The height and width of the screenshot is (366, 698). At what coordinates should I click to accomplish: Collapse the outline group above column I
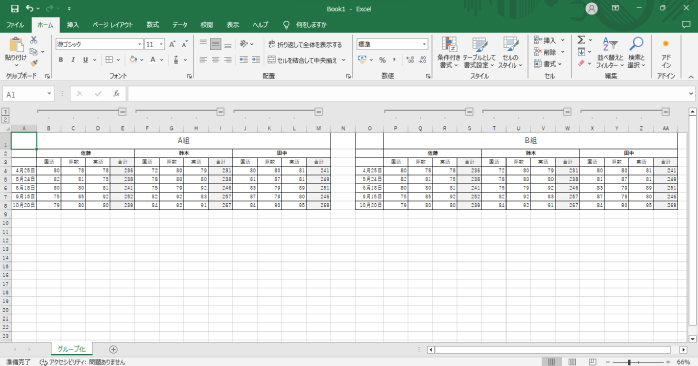[x=220, y=112]
